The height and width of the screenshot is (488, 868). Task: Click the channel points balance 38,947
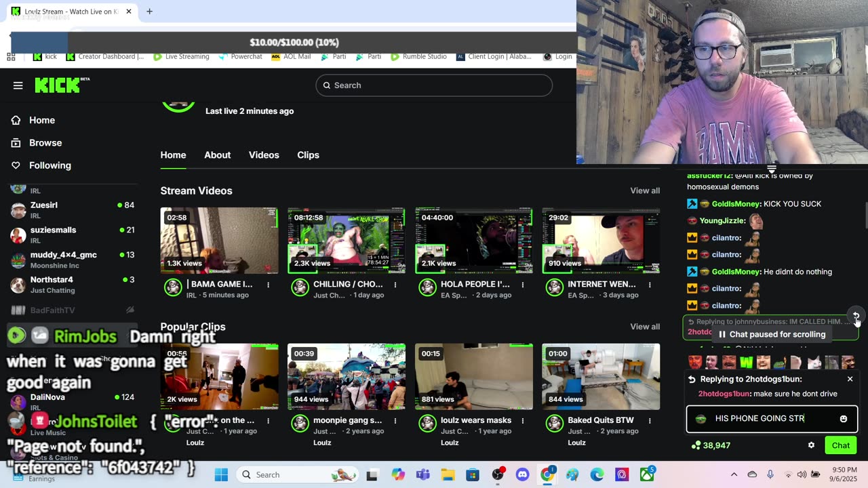pos(711,445)
